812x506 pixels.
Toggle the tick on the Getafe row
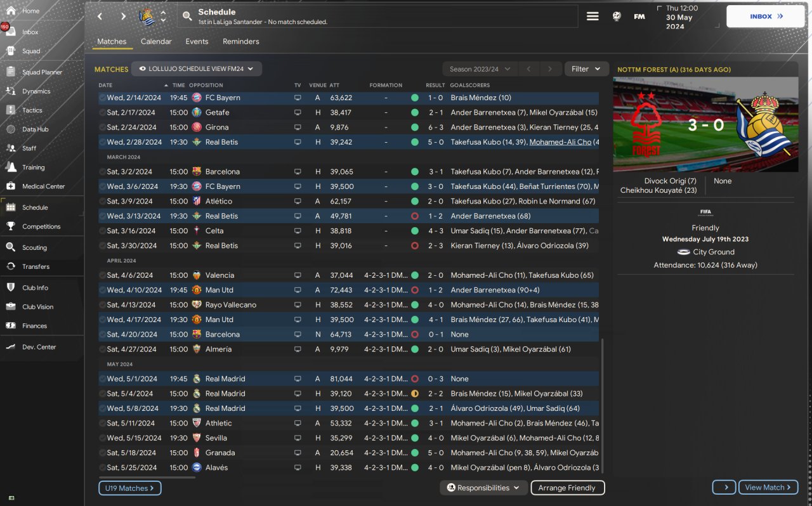click(102, 112)
